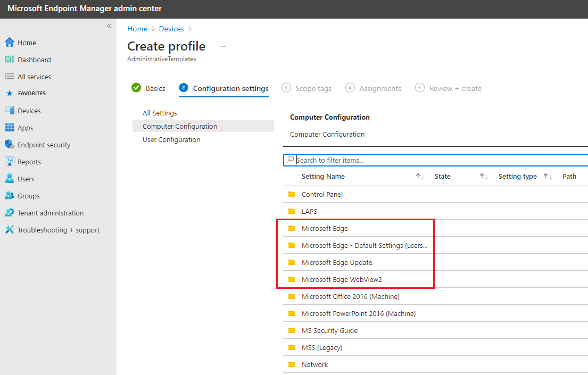Click the Apps grid icon

(x=10, y=128)
